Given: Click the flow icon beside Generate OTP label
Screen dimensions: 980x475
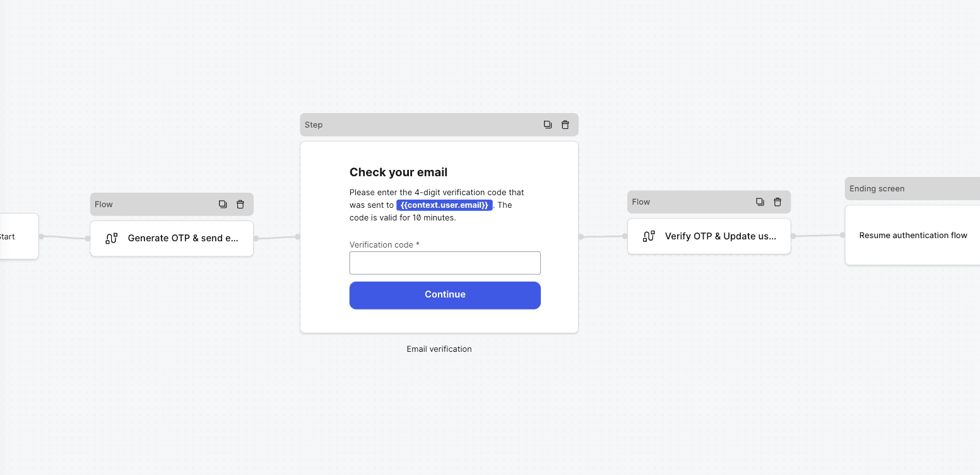Looking at the screenshot, I should tap(111, 238).
